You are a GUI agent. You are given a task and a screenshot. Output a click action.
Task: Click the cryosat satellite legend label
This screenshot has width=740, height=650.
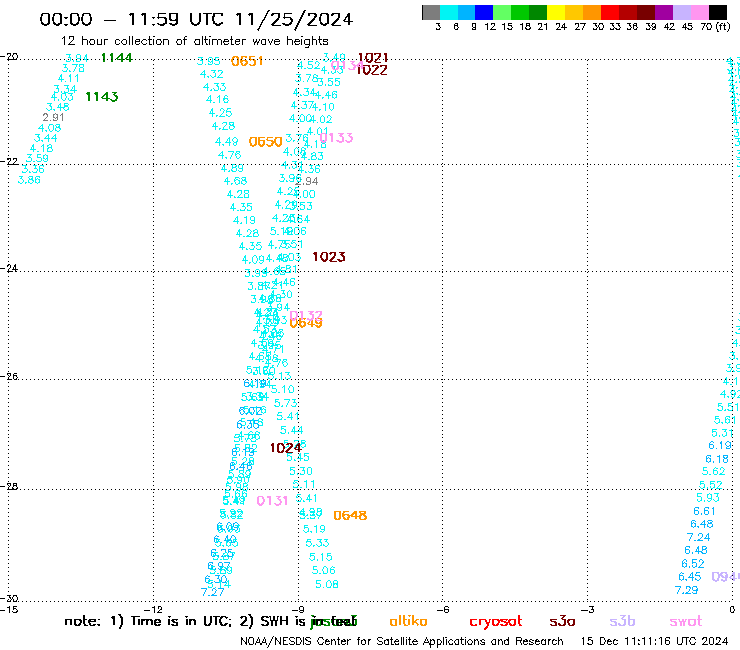point(496,622)
